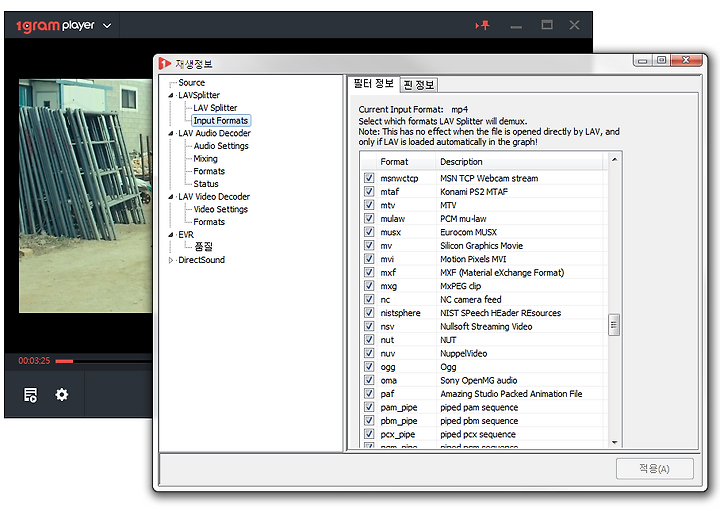Close the 1gram player window

tap(574, 25)
